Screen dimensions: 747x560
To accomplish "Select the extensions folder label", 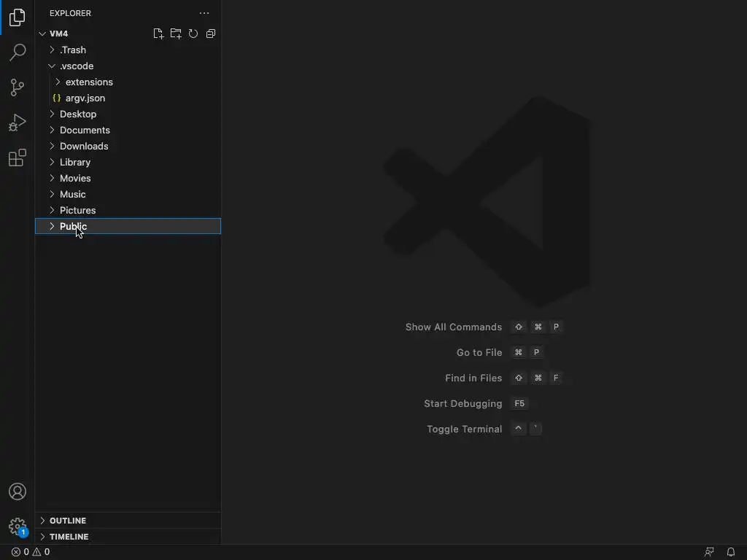I will [89, 82].
